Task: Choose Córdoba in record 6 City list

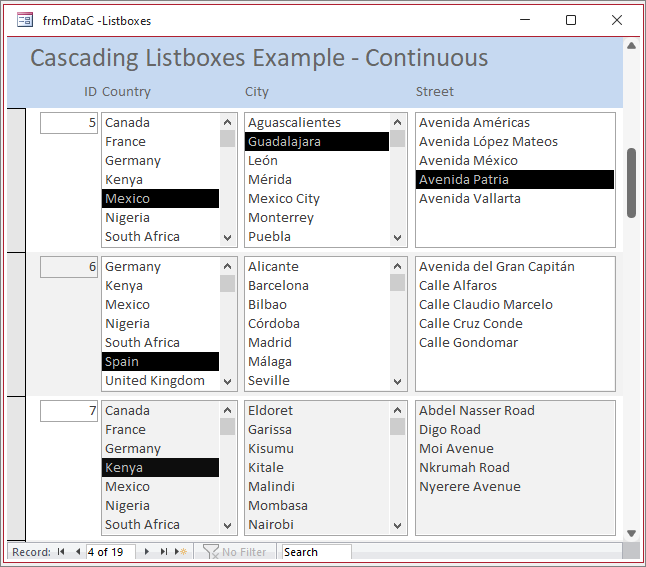Action: click(x=317, y=323)
